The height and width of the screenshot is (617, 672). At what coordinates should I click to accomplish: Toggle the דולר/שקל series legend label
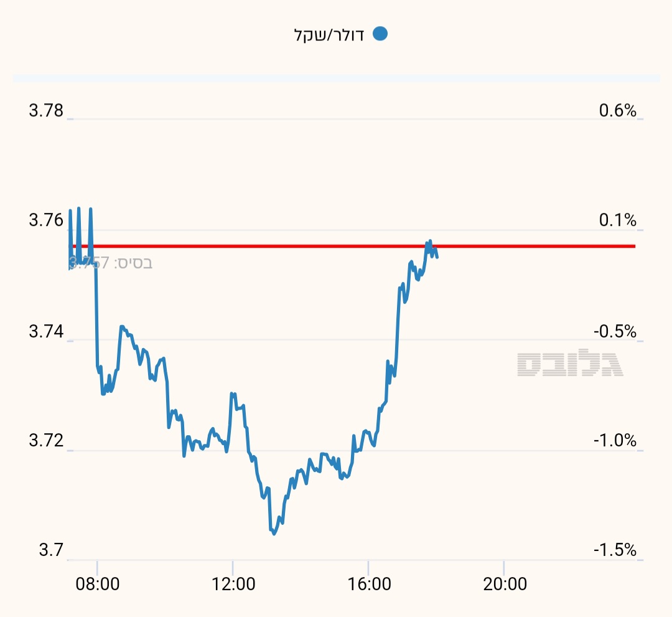point(329,35)
